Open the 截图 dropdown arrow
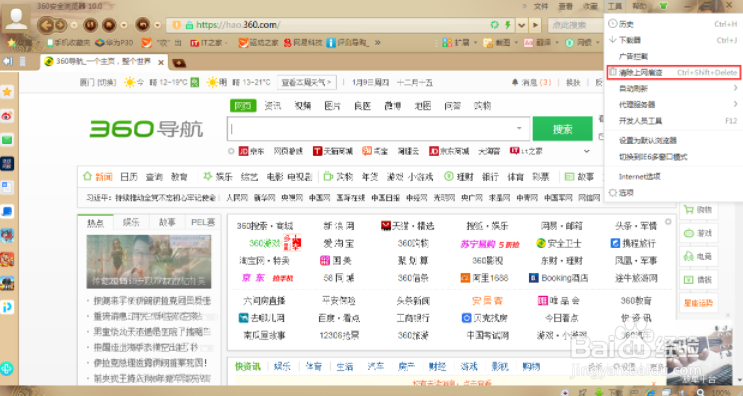Screen dimensions: 743x396 pyautogui.click(x=516, y=43)
